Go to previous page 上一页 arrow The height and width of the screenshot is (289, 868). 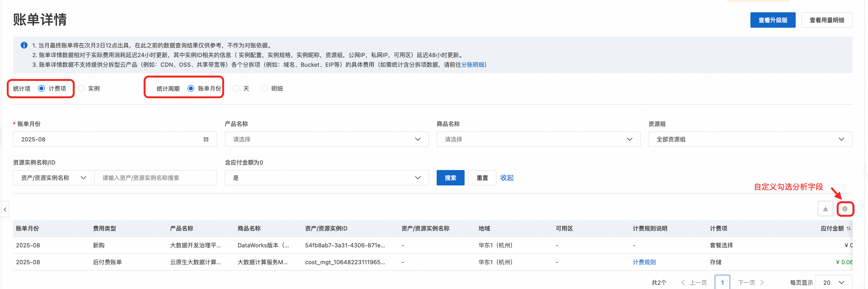click(x=694, y=282)
